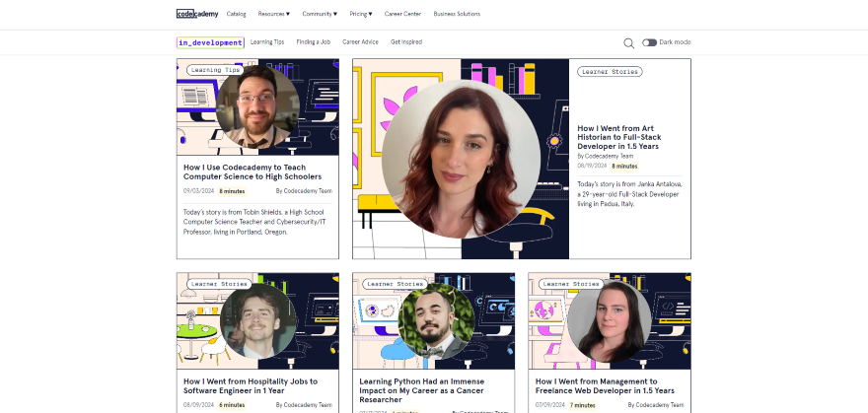Click the 09/03/2024 date text
Image resolution: width=868 pixels, height=413 pixels.
[x=198, y=191]
